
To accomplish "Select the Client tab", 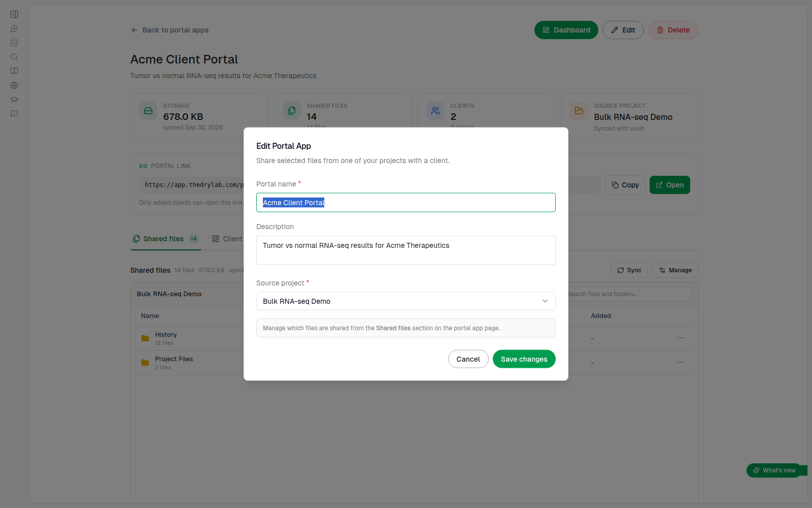I will click(x=228, y=239).
